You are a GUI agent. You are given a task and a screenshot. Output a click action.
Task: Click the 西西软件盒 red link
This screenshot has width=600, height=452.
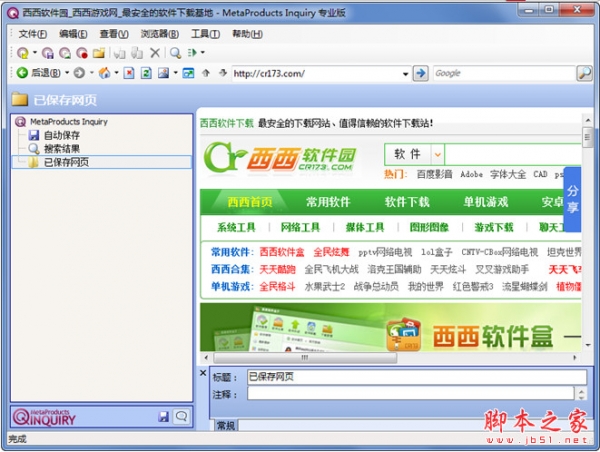click(x=282, y=252)
